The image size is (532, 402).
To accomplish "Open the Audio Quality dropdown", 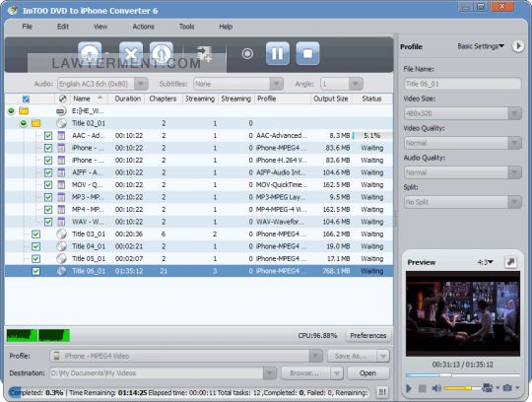I will tap(514, 172).
